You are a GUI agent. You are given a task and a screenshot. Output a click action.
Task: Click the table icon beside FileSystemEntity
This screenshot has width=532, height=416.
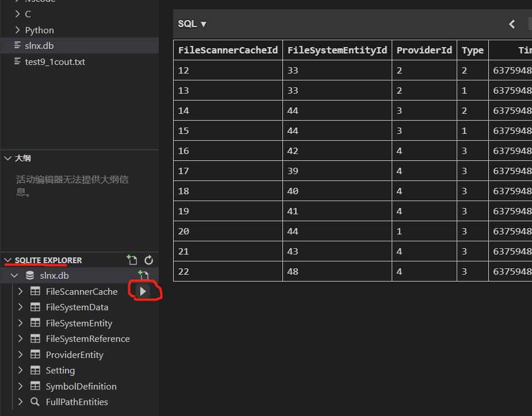(35, 323)
